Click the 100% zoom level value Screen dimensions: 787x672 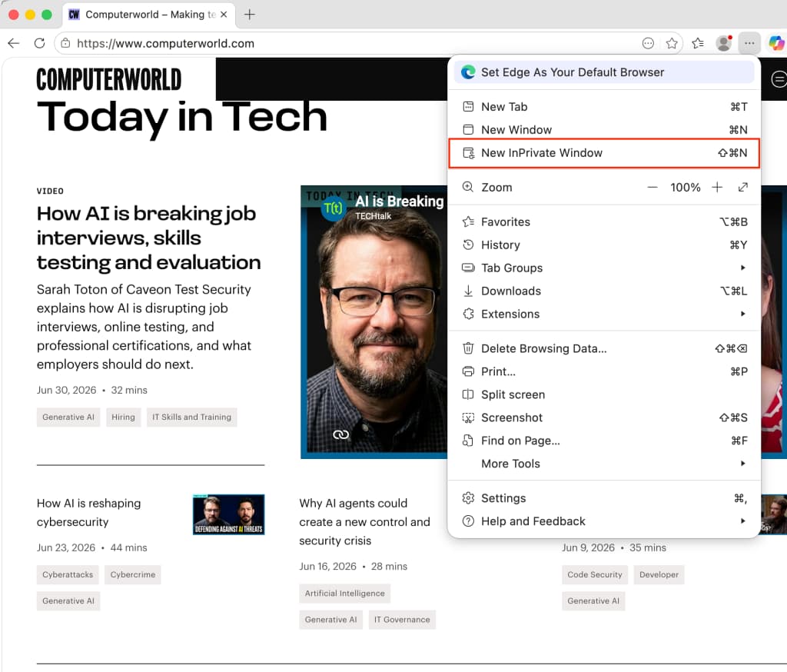[685, 188]
